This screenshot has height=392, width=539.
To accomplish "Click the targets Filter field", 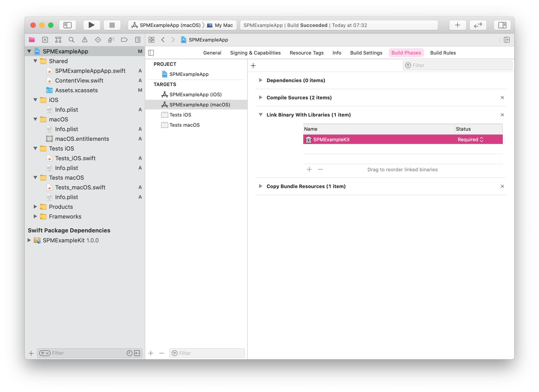I will [207, 353].
